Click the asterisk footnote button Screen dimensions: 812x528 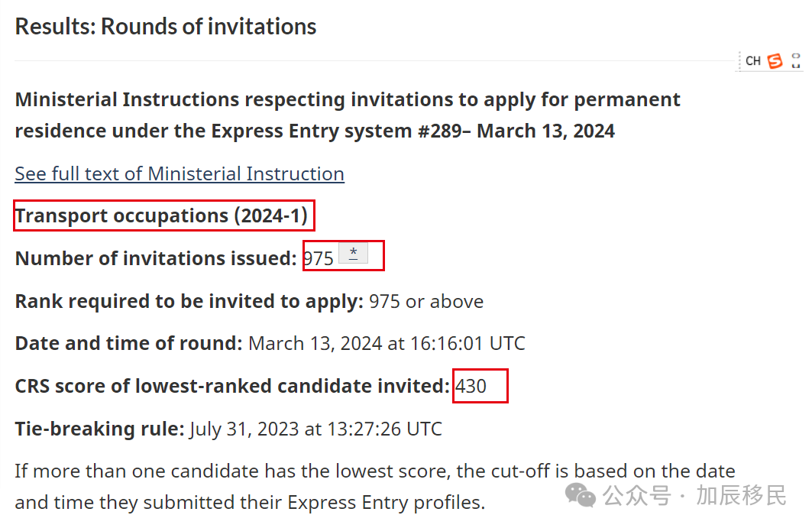click(x=353, y=254)
